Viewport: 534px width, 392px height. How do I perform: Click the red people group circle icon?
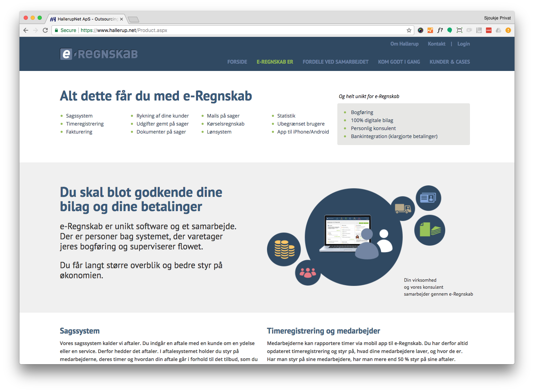(x=308, y=273)
